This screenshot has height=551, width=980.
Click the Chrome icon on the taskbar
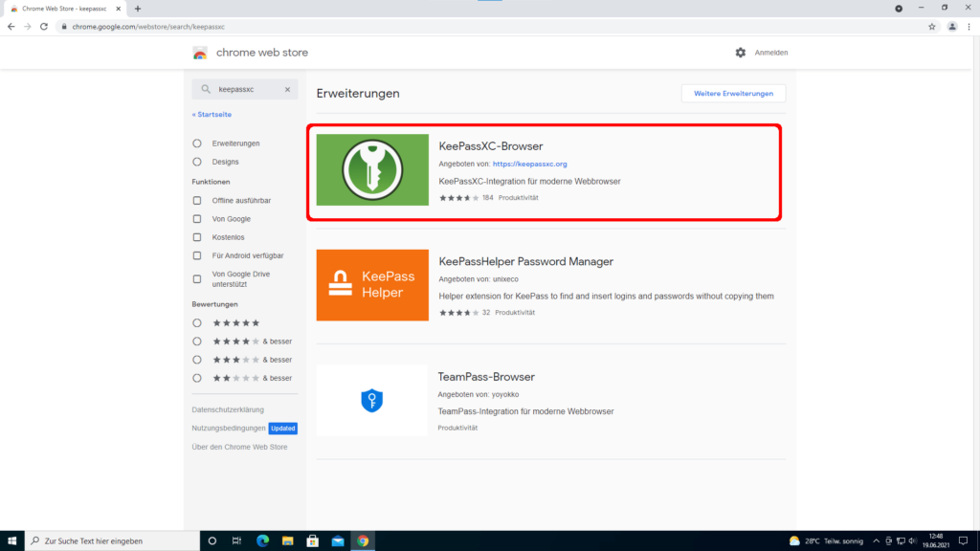363,541
